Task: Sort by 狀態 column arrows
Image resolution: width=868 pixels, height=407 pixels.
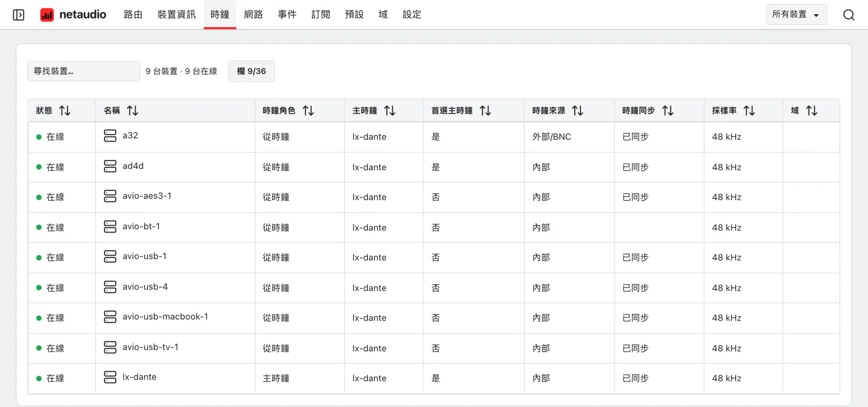Action: (65, 111)
